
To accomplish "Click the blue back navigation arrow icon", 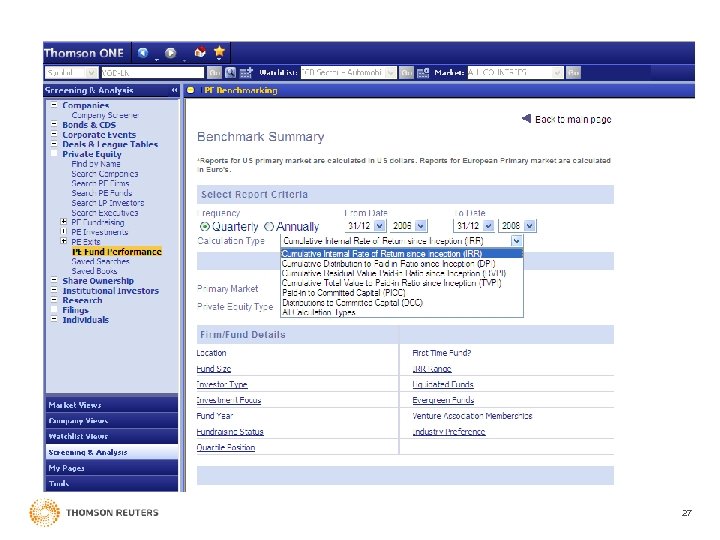I will tap(143, 53).
